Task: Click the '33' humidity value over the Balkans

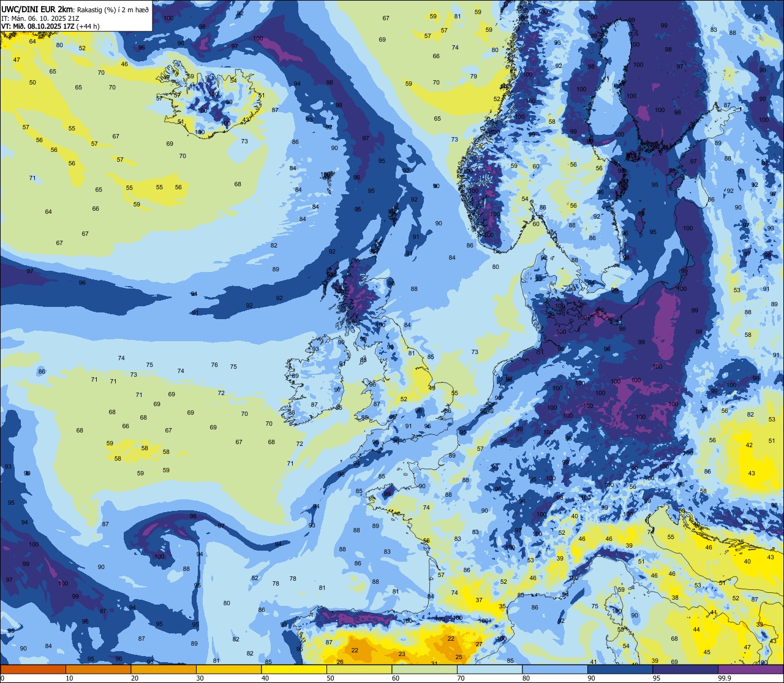Action: click(x=759, y=625)
